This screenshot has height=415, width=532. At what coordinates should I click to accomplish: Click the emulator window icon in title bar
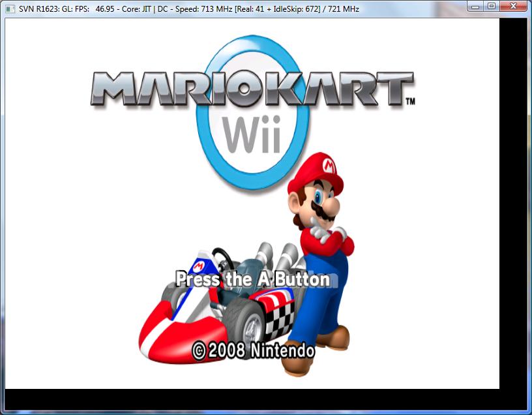(x=10, y=9)
